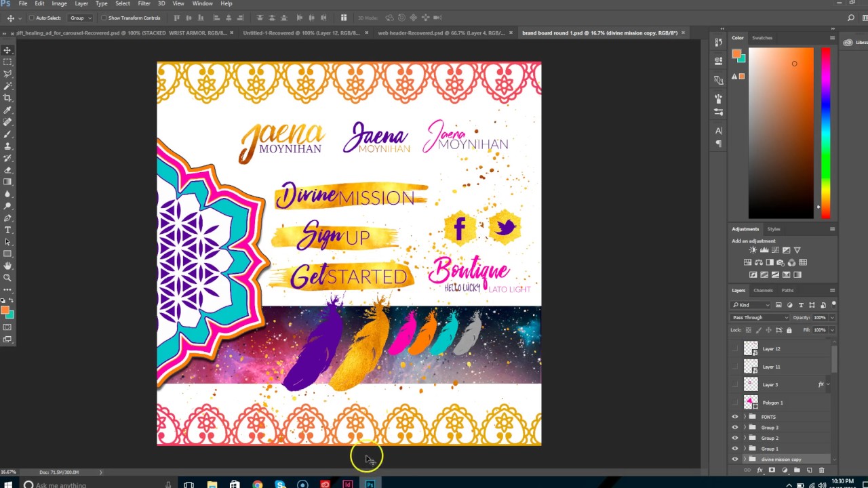
Task: Open the Window menu
Action: point(202,3)
